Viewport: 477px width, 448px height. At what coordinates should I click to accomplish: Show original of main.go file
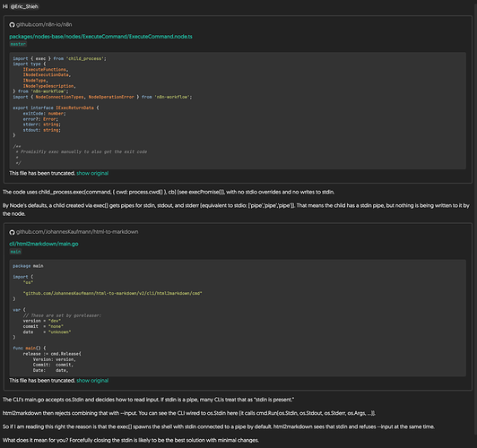[x=92, y=381]
